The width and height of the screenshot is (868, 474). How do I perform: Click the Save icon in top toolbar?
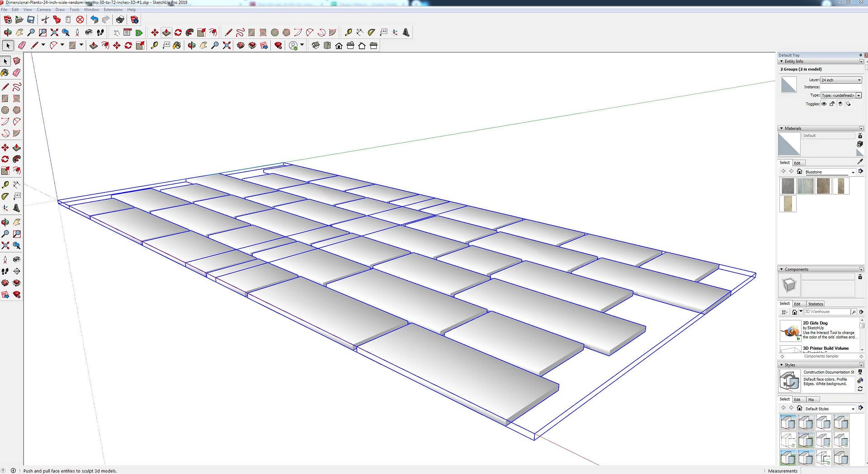(31, 19)
